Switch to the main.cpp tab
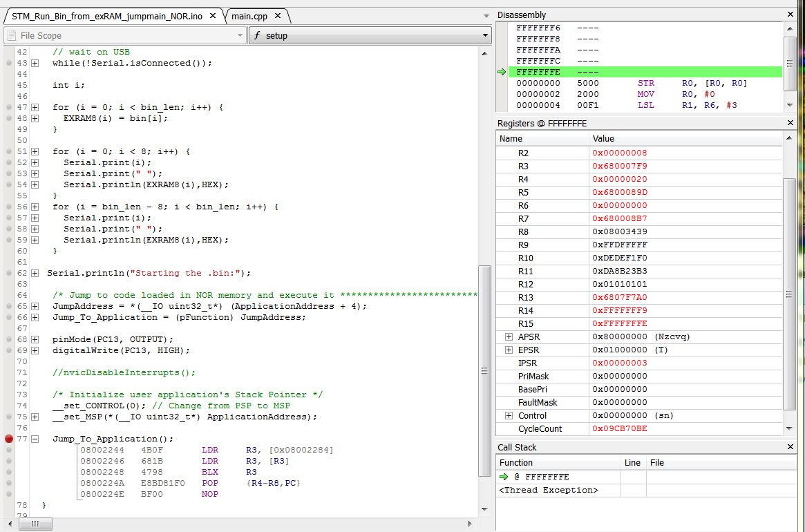805x532 pixels. (x=251, y=16)
